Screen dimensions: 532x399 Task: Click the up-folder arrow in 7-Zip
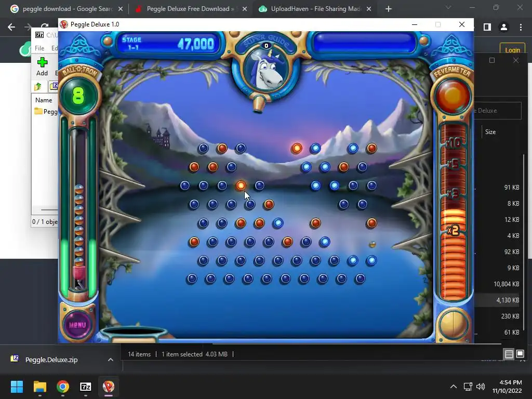[x=38, y=87]
